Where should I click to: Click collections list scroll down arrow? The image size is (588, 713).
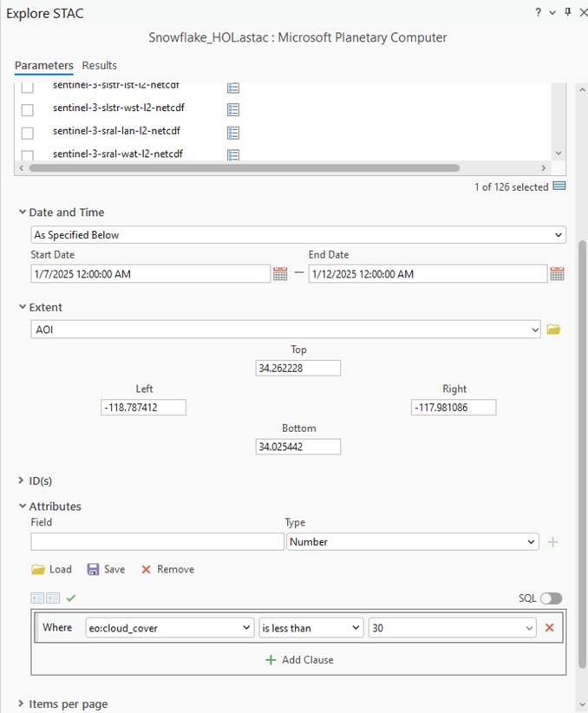[559, 154]
